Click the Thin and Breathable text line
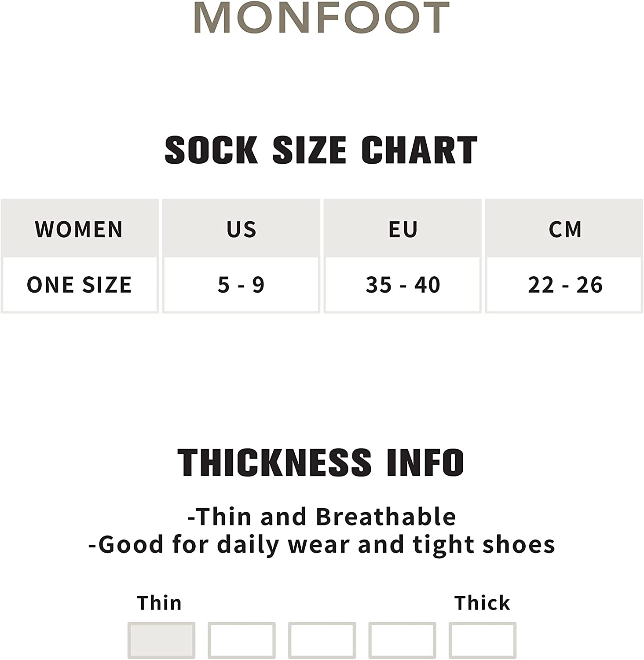This screenshot has height=660, width=644. coord(322,517)
